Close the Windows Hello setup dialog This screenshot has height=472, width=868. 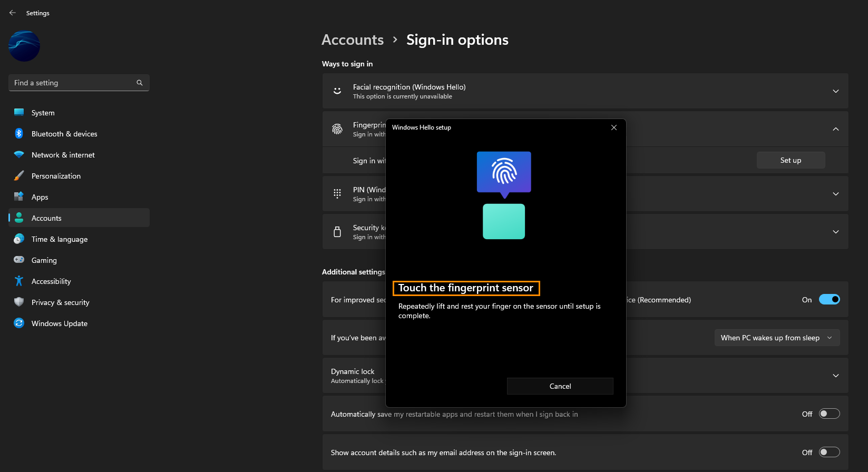614,127
